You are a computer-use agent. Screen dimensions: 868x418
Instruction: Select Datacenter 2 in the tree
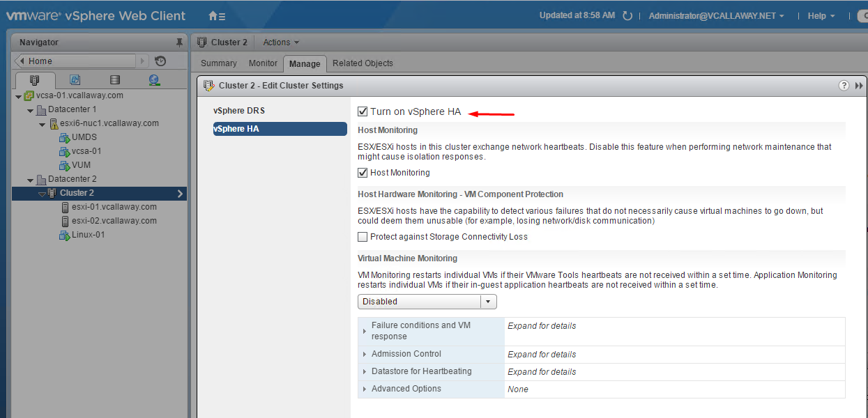[x=73, y=179]
